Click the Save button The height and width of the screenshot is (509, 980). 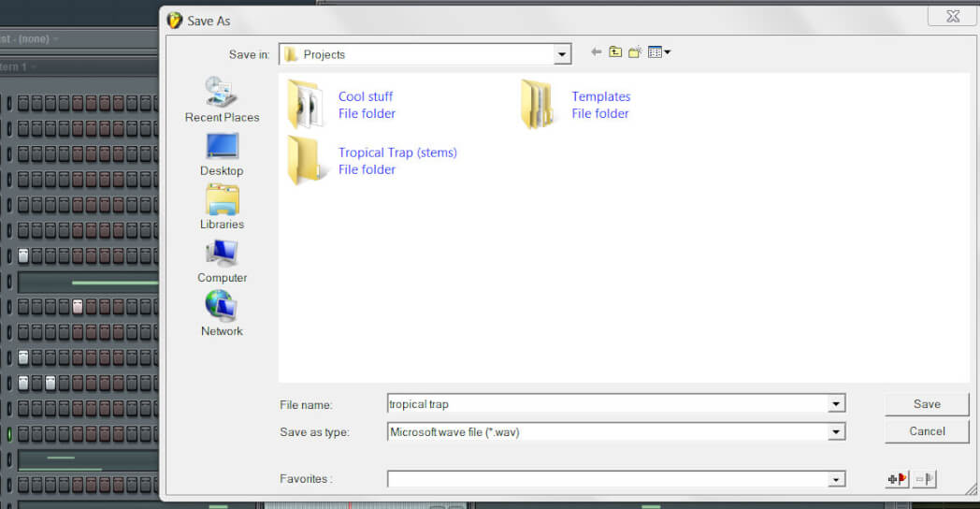(927, 404)
